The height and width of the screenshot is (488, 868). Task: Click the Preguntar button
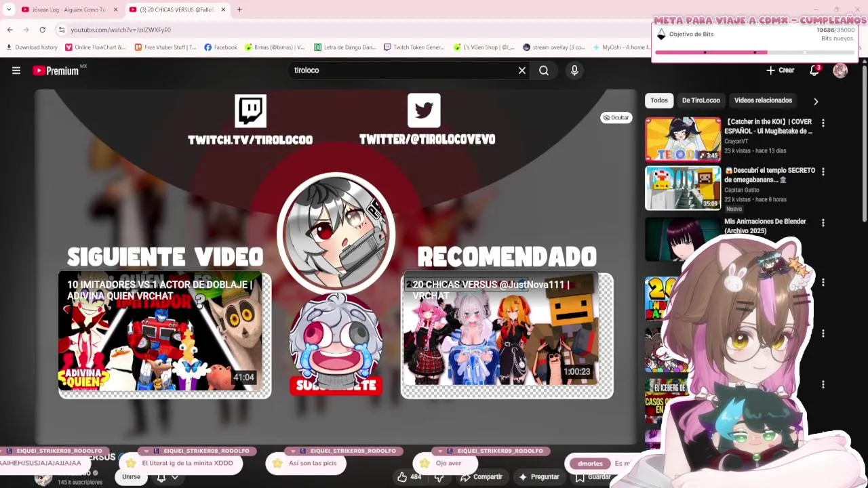point(538,477)
